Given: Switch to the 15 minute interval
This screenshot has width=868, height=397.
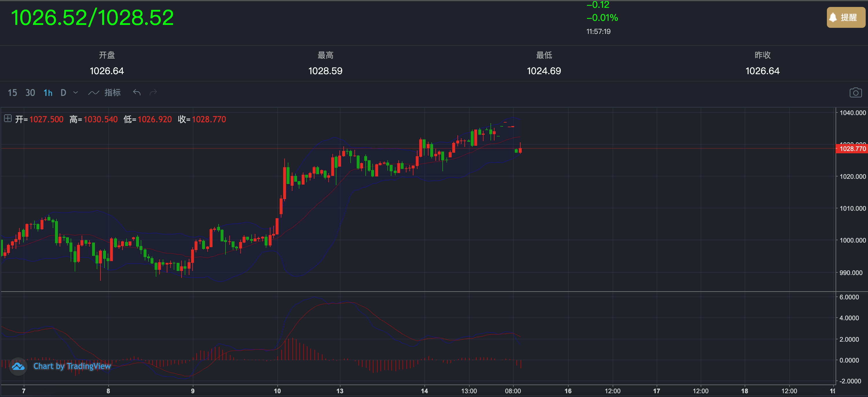Looking at the screenshot, I should (12, 93).
